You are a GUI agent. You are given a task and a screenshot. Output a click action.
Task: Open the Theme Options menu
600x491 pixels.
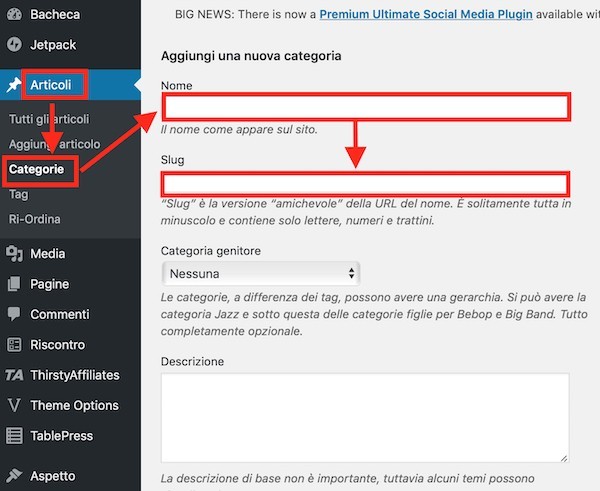[x=75, y=405]
